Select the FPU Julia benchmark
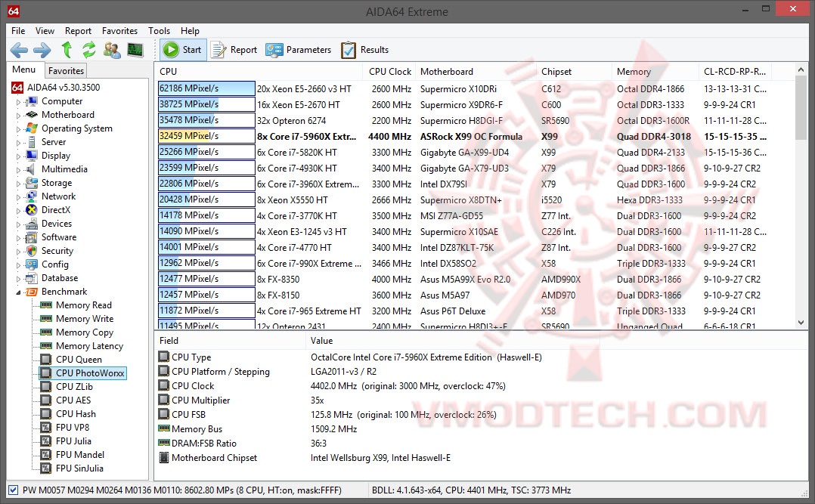The image size is (815, 504). pyautogui.click(x=74, y=441)
